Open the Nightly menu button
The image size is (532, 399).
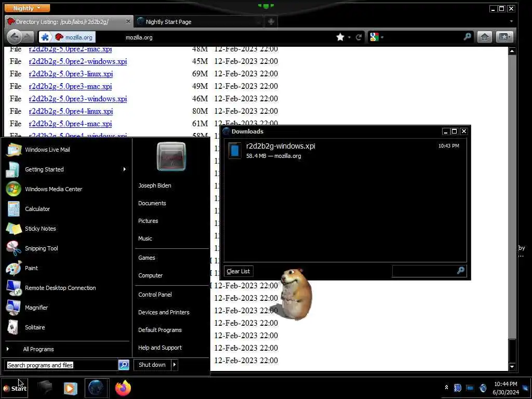pyautogui.click(x=27, y=8)
